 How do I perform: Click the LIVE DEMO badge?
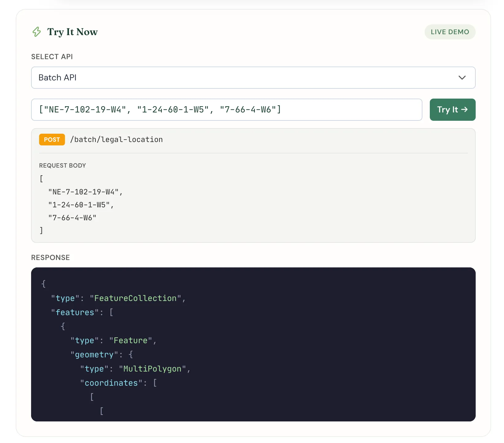coord(450,32)
